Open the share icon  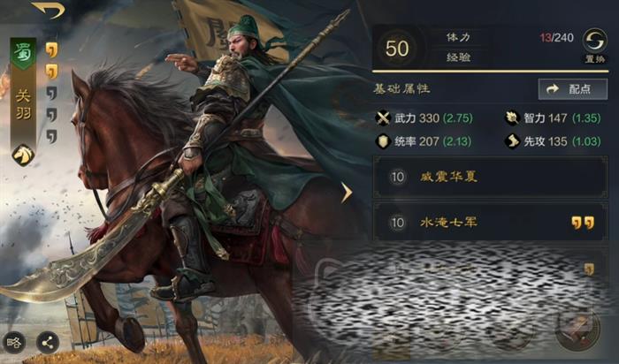point(48,342)
